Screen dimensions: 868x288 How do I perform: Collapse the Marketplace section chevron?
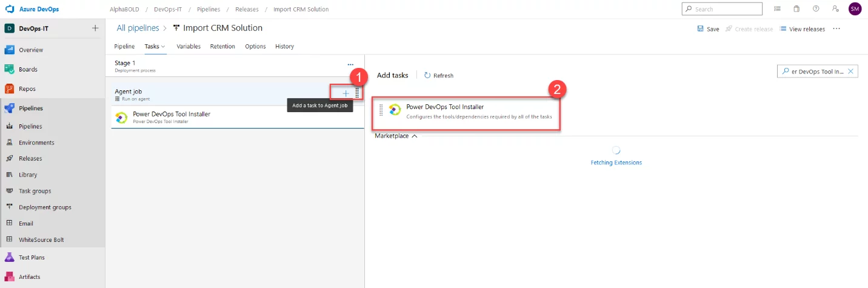[415, 136]
